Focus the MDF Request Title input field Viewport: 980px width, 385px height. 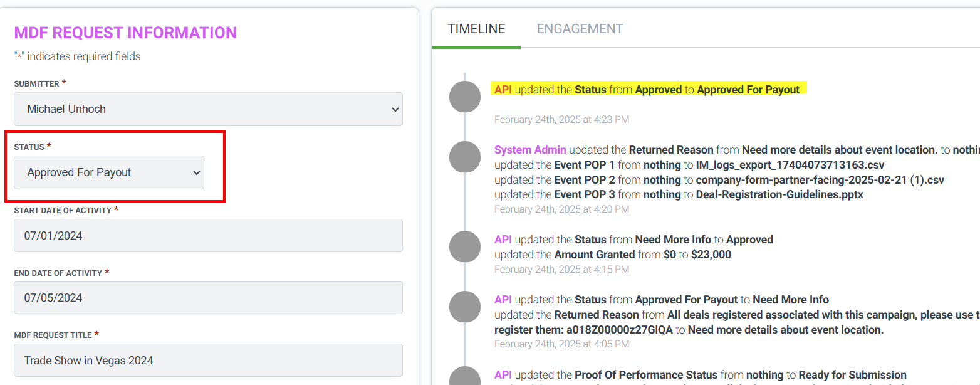point(208,361)
